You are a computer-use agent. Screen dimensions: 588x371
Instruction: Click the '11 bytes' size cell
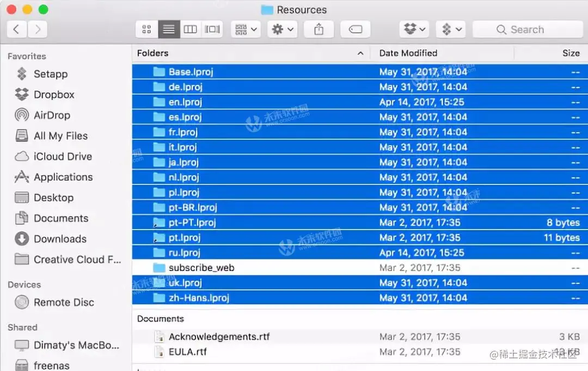562,238
